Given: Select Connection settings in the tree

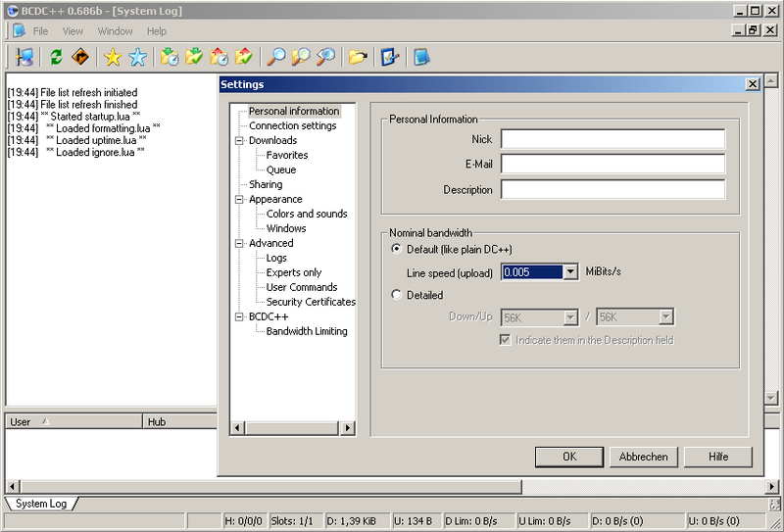Looking at the screenshot, I should [292, 126].
